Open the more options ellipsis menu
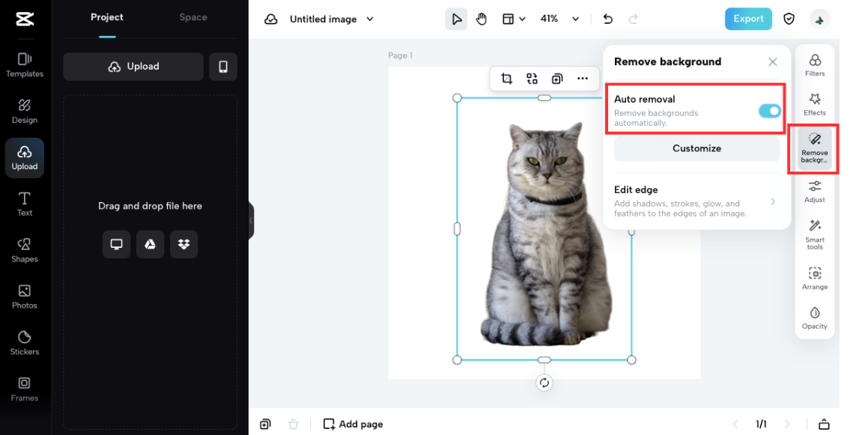Image resolution: width=868 pixels, height=435 pixels. (583, 79)
